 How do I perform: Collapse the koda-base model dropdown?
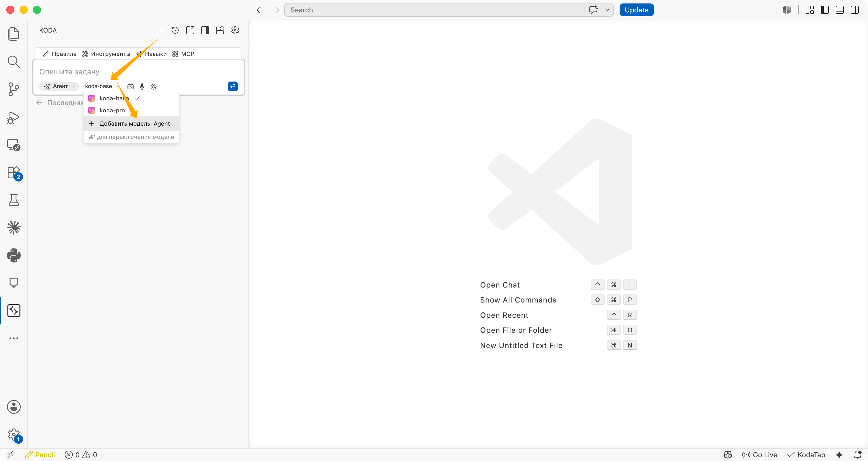101,86
